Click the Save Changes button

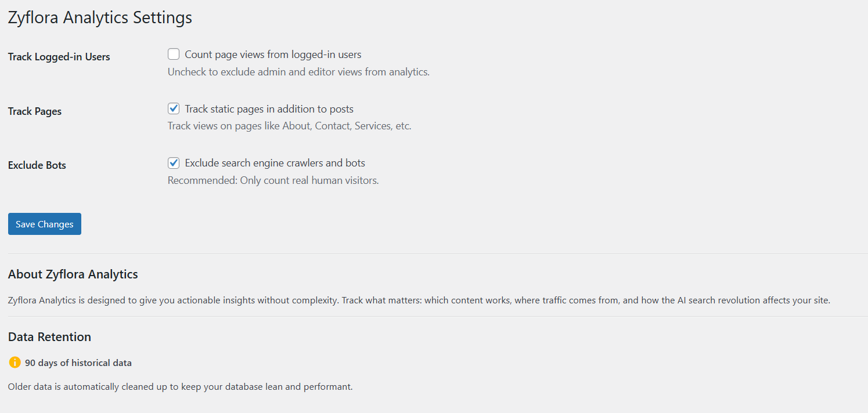pyautogui.click(x=44, y=223)
